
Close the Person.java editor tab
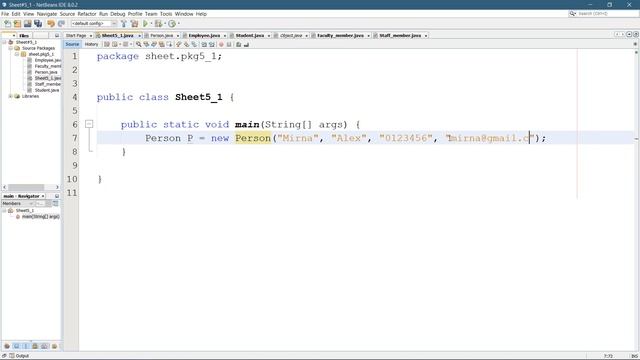point(178,36)
